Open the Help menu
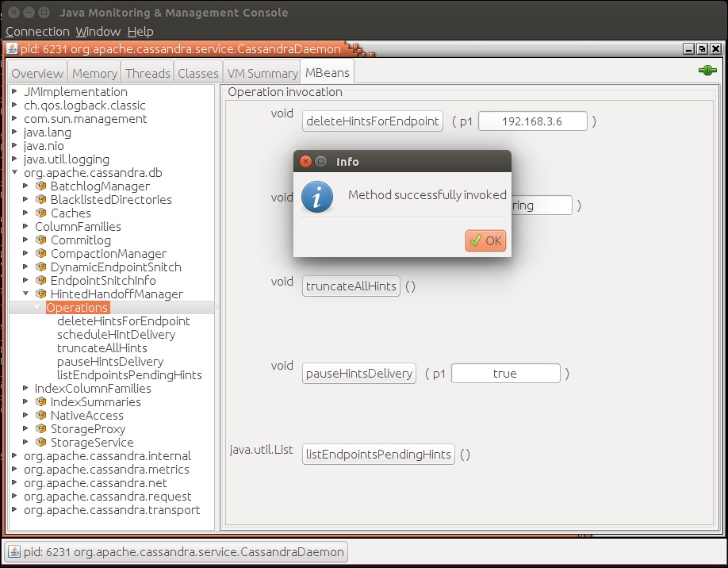Screen dimensions: 728x568 [140, 32]
